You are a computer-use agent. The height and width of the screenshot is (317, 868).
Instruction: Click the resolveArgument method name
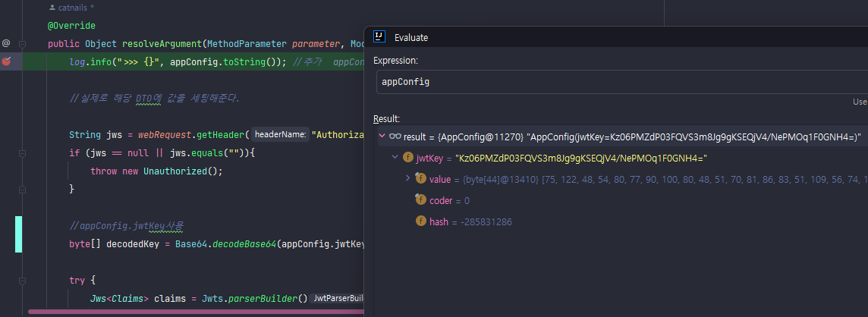162,44
